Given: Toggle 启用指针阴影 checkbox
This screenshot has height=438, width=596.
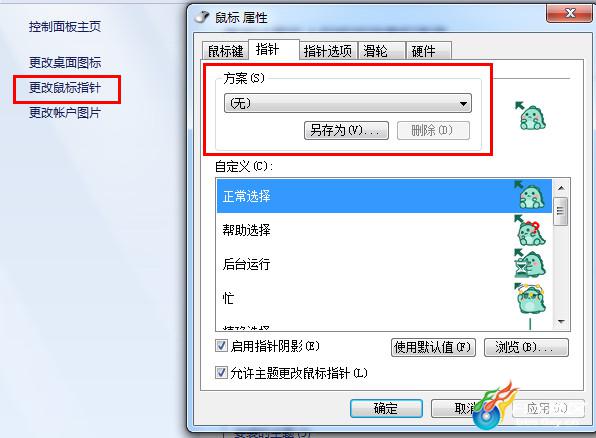Looking at the screenshot, I should click(221, 346).
